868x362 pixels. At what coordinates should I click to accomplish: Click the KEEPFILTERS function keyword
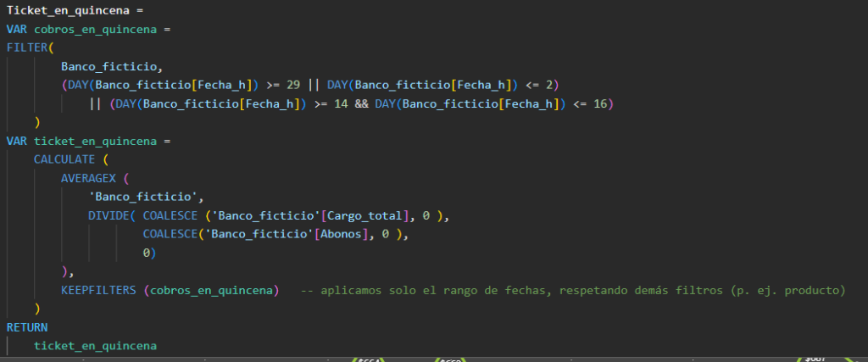point(98,290)
